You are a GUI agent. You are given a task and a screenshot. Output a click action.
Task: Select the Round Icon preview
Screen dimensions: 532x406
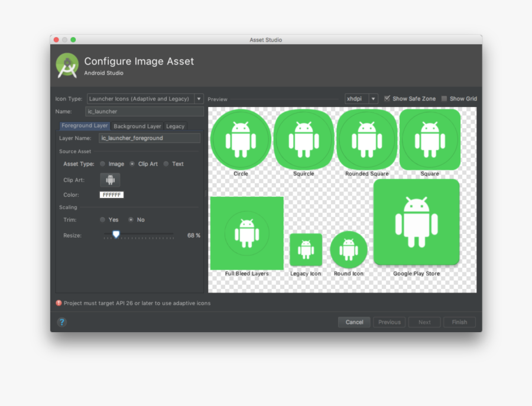[x=349, y=250]
